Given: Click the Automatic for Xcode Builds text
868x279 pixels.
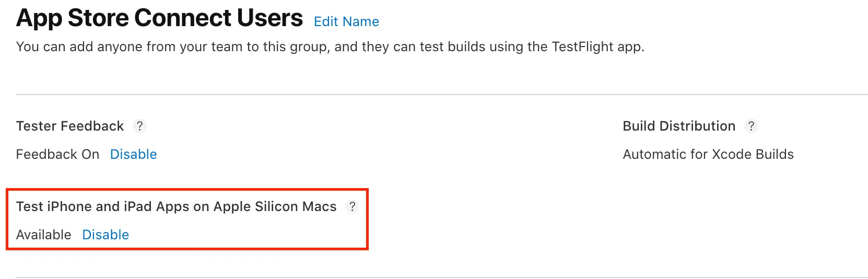Looking at the screenshot, I should (708, 154).
